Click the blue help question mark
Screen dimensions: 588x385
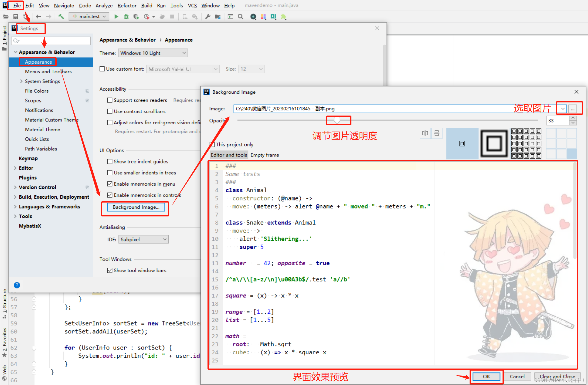point(17,285)
